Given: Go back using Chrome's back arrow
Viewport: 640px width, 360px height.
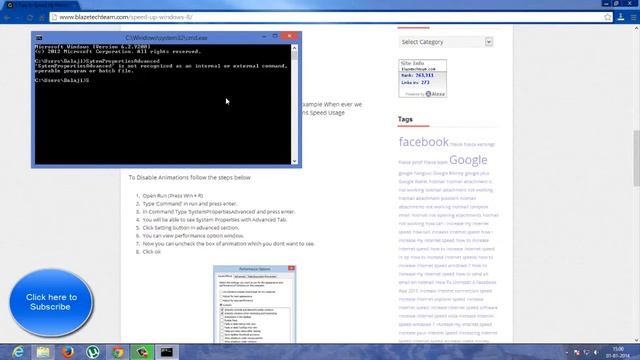Looking at the screenshot, I should (7, 18).
